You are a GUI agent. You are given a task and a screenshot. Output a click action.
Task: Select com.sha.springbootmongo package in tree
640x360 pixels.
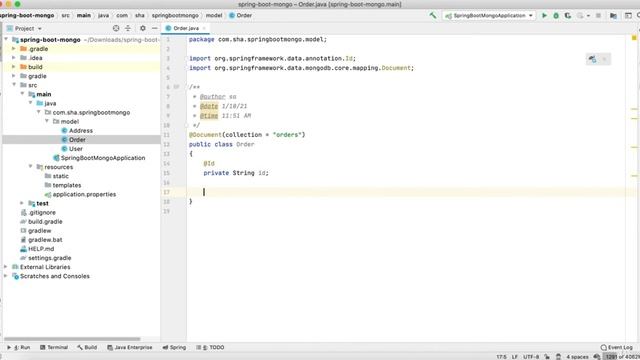click(x=87, y=112)
